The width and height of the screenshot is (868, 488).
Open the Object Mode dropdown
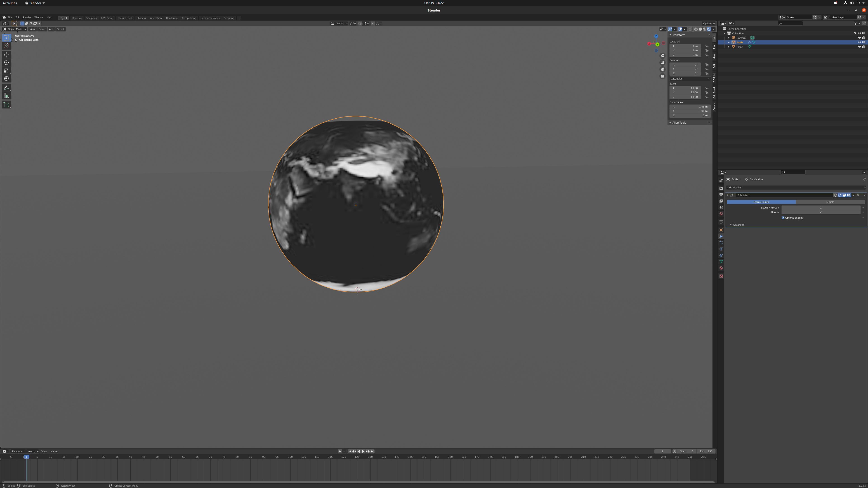pos(14,29)
